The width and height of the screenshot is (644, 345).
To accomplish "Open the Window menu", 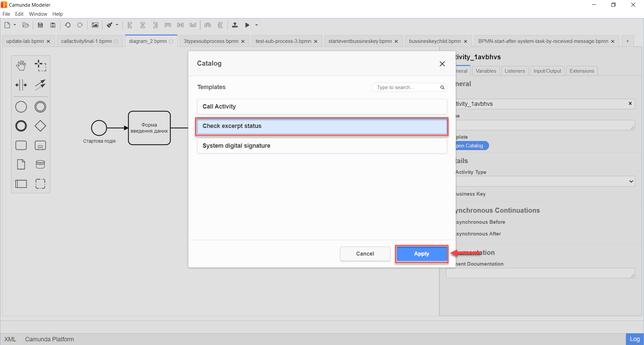I will tap(38, 14).
